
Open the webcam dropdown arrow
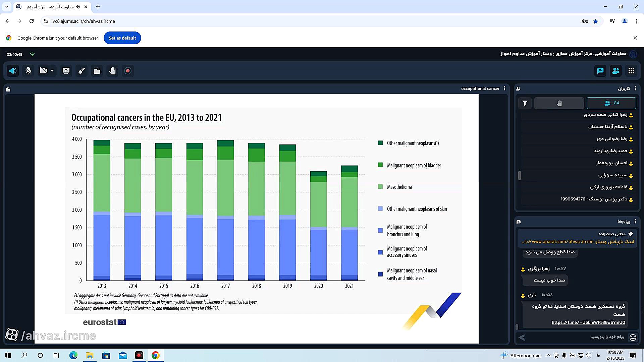tap(52, 71)
